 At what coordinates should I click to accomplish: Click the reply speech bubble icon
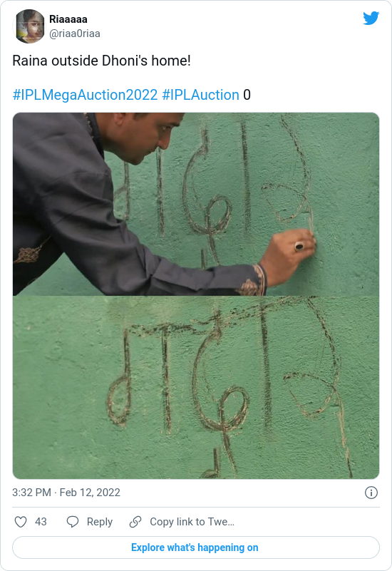point(73,522)
